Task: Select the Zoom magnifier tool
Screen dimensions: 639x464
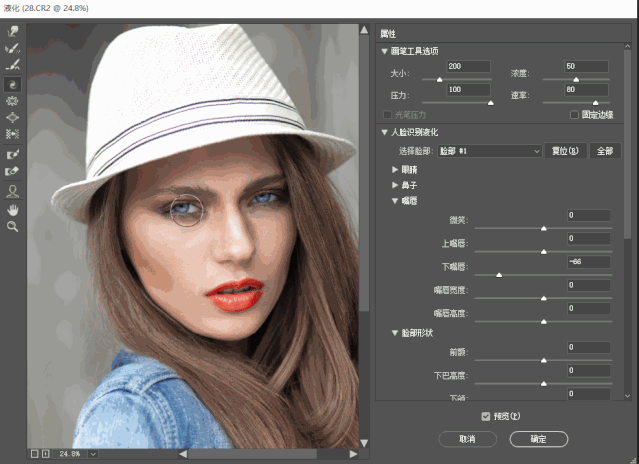Action: tap(13, 227)
